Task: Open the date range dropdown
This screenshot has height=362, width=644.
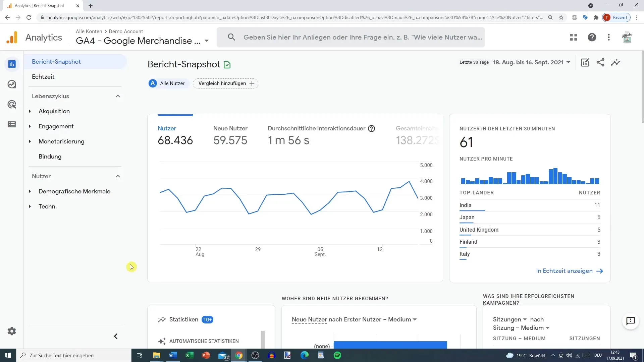Action: [x=531, y=62]
